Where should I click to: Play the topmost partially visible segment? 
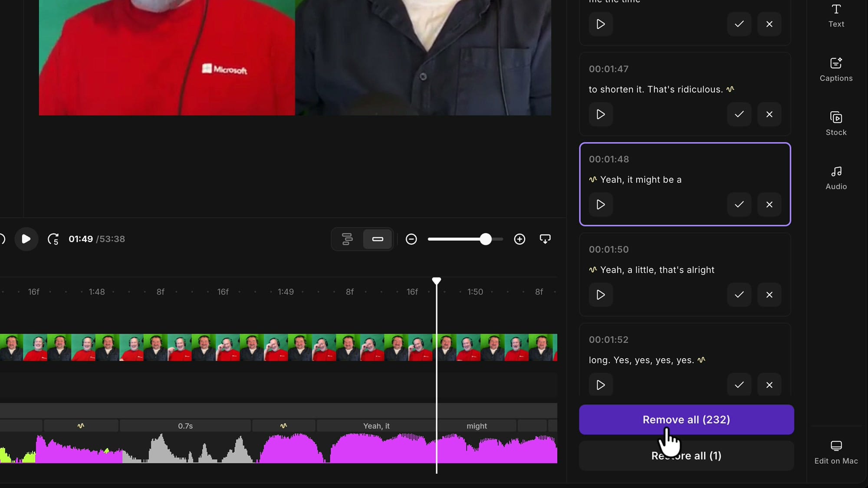pyautogui.click(x=601, y=24)
